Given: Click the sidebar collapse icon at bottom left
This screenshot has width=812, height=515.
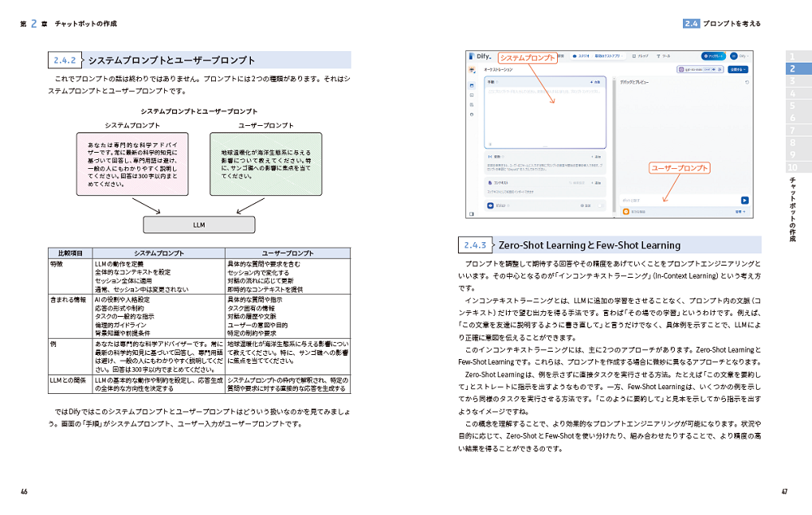Looking at the screenshot, I should click(x=471, y=214).
